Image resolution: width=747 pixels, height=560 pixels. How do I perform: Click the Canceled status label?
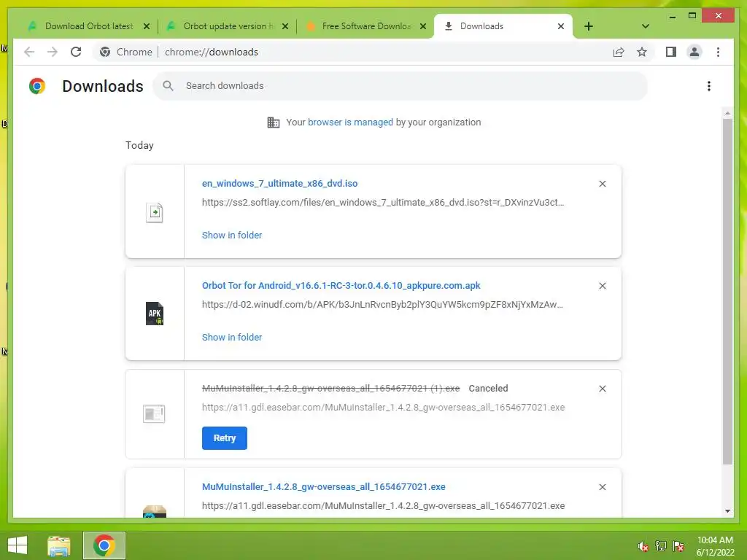488,389
